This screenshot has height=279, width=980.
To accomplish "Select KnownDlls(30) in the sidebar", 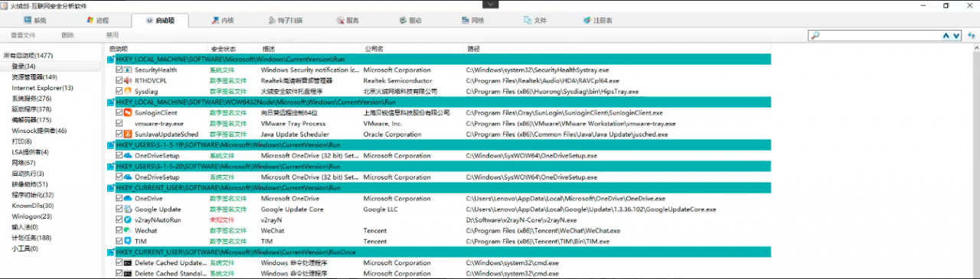I will (32, 206).
